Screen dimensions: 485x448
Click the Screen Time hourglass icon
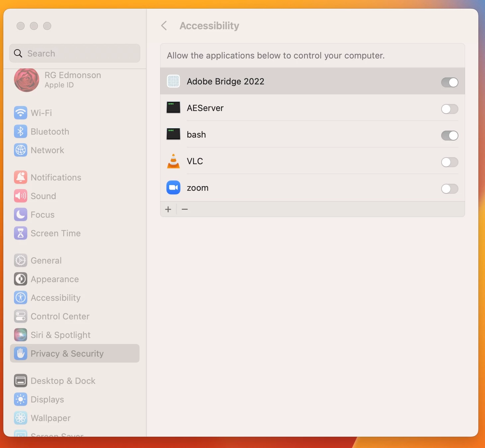tap(21, 233)
